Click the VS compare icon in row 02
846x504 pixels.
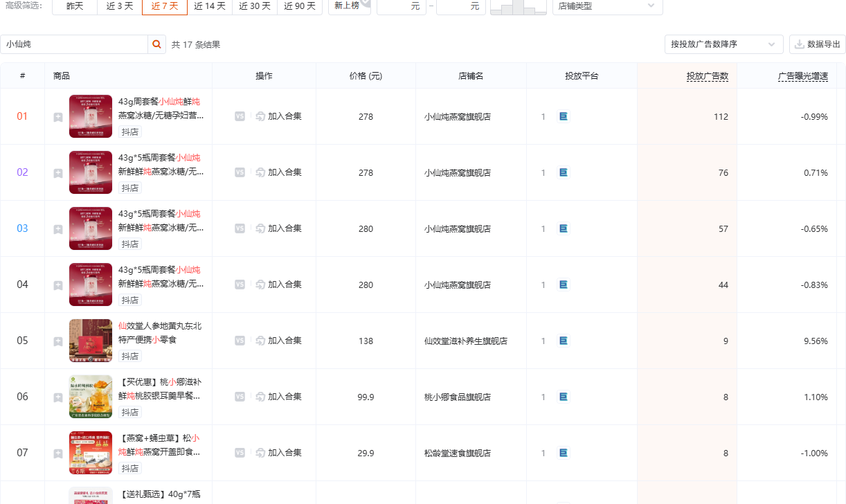(240, 172)
